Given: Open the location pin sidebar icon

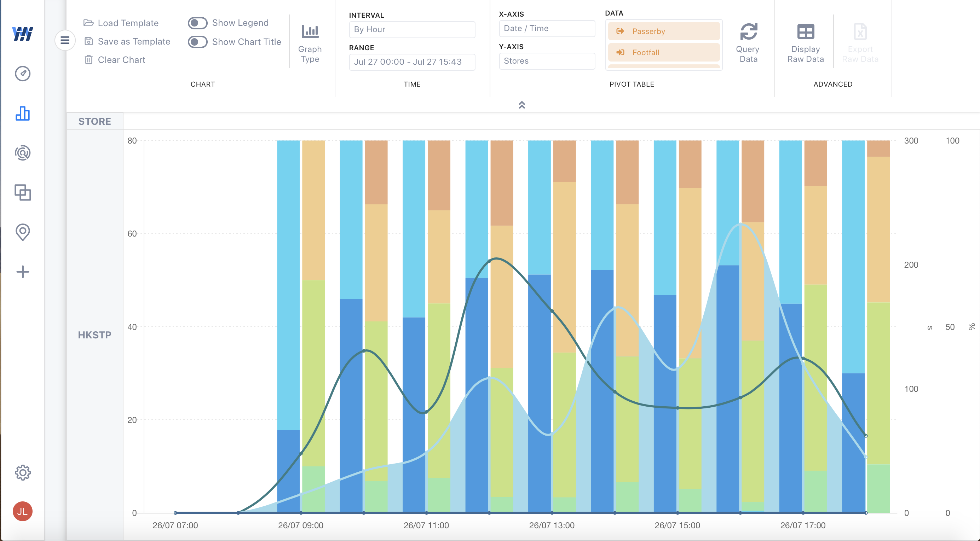Looking at the screenshot, I should (22, 232).
